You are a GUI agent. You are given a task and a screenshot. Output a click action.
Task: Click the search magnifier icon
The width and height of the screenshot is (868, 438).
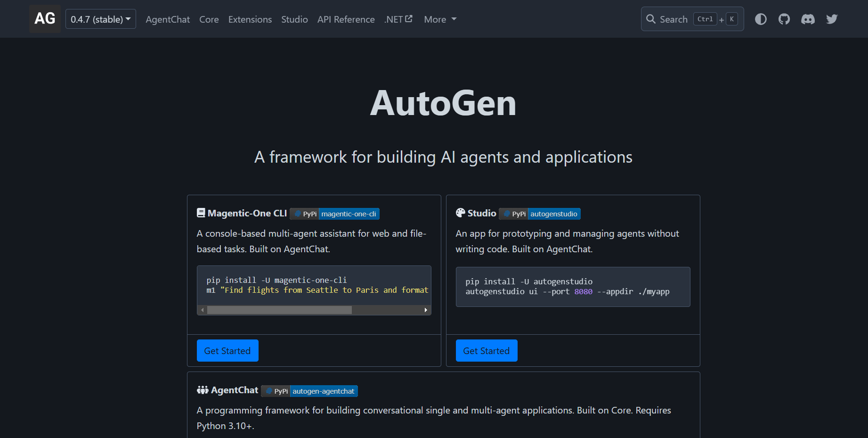(651, 19)
